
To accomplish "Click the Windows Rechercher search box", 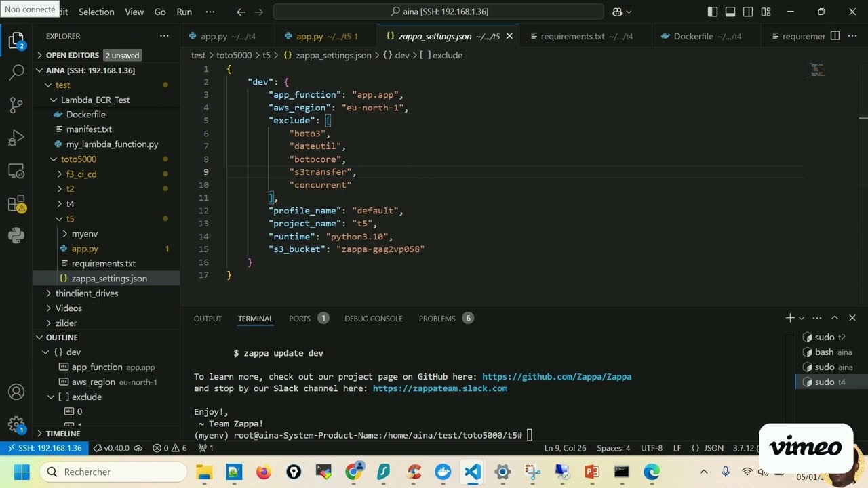I will (x=113, y=472).
